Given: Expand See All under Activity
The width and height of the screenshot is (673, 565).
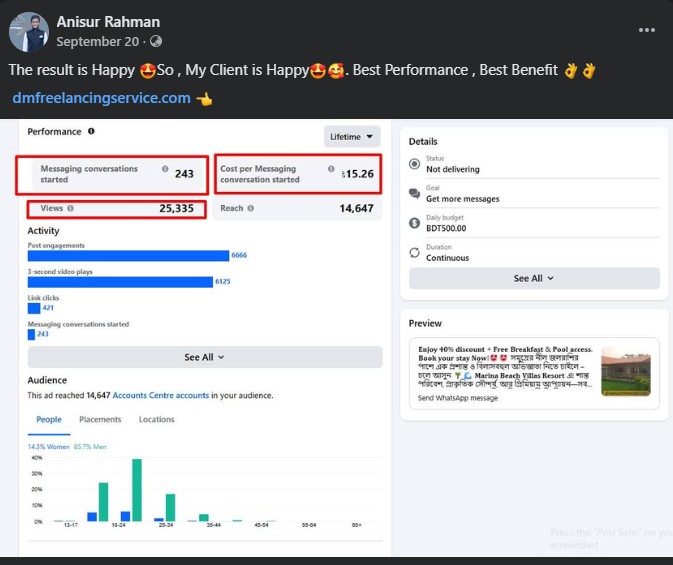Looking at the screenshot, I should coord(205,357).
